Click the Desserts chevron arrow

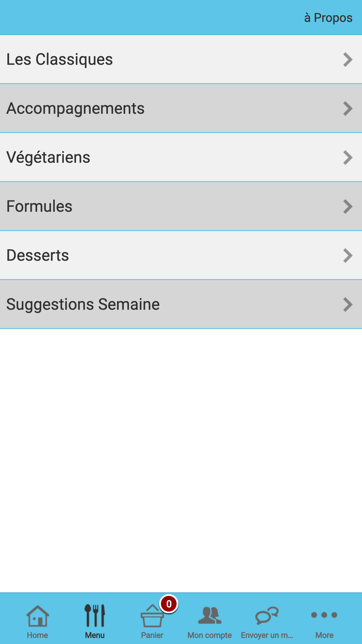(x=348, y=255)
